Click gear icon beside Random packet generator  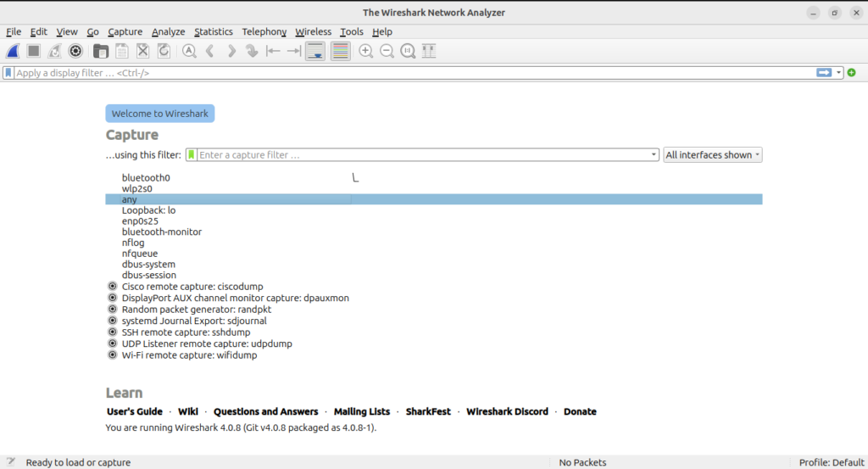pos(113,309)
